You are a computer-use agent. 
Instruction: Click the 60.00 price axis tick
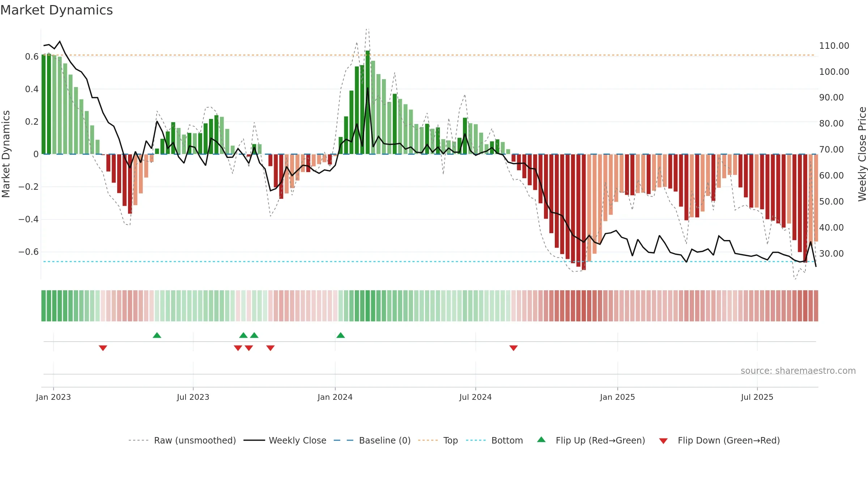[831, 176]
